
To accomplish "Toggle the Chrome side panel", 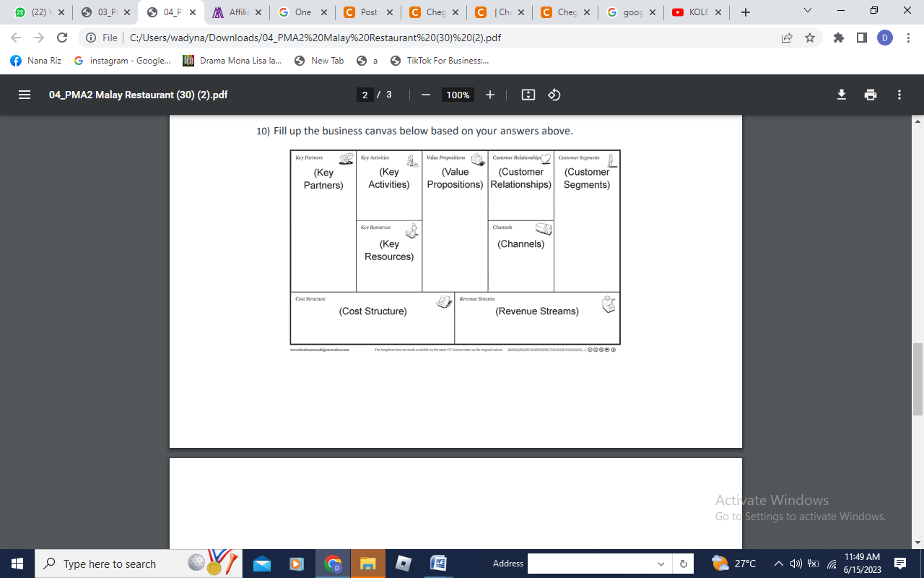I will pos(861,38).
